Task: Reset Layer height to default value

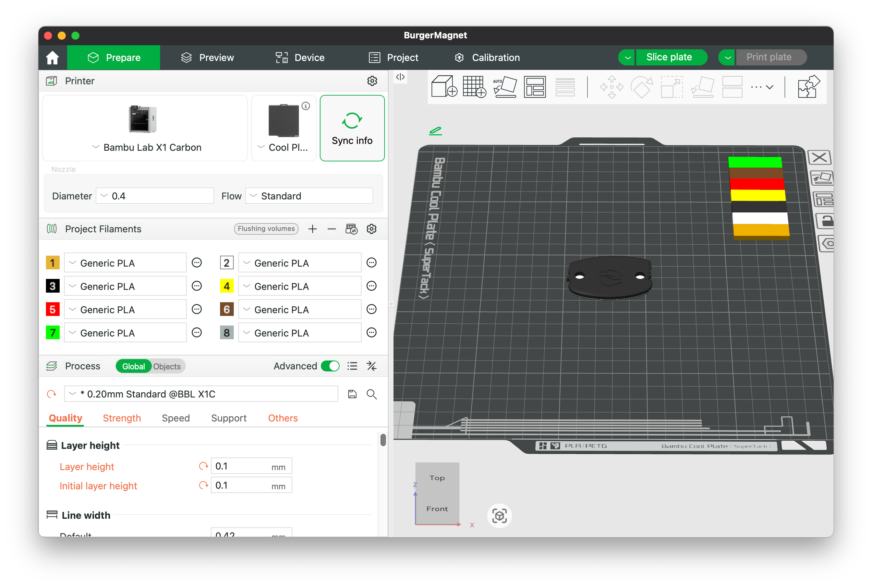Action: [x=203, y=466]
